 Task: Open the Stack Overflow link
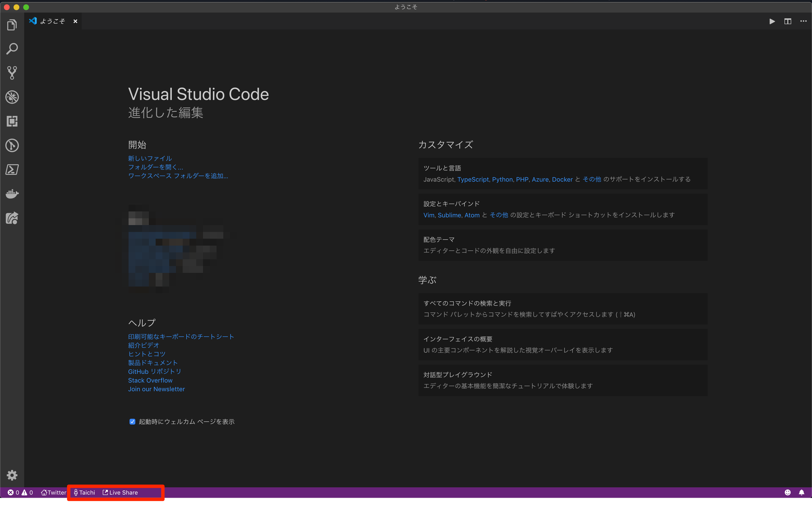tap(150, 380)
